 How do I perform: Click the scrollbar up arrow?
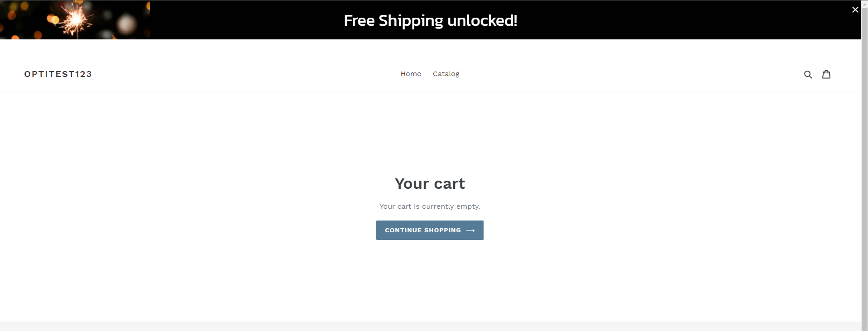[864, 3]
